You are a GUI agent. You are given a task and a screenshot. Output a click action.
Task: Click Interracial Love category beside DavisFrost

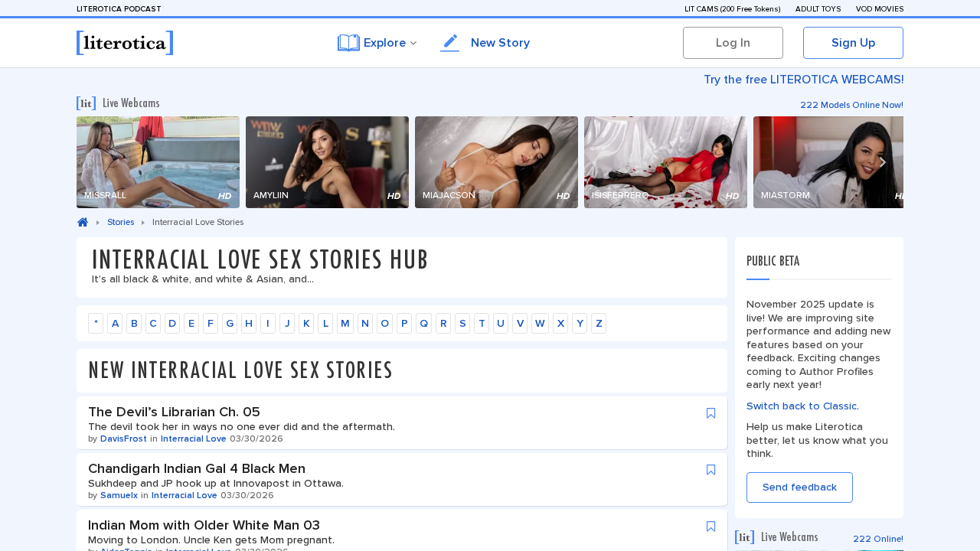pyautogui.click(x=193, y=439)
